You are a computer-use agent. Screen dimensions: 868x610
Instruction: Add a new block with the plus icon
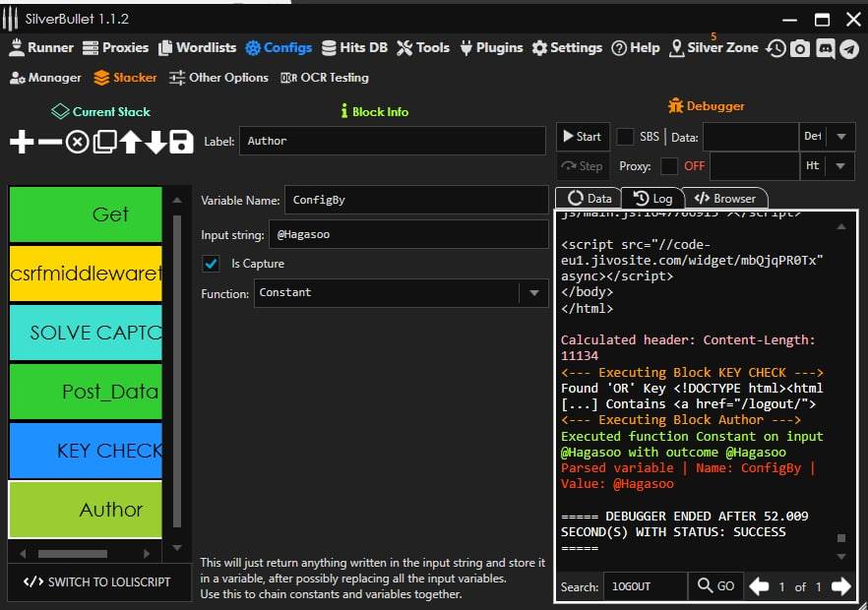click(22, 143)
